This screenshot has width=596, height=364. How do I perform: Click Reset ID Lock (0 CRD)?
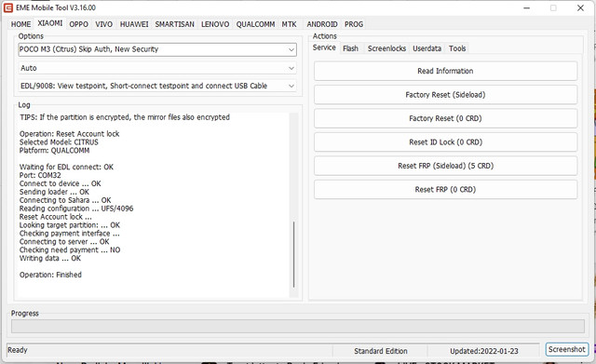pyautogui.click(x=445, y=142)
